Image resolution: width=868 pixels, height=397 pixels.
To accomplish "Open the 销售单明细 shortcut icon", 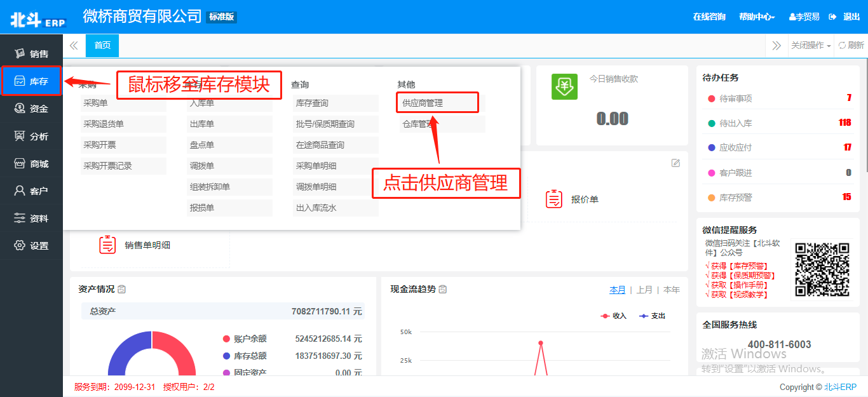I will pyautogui.click(x=107, y=245).
